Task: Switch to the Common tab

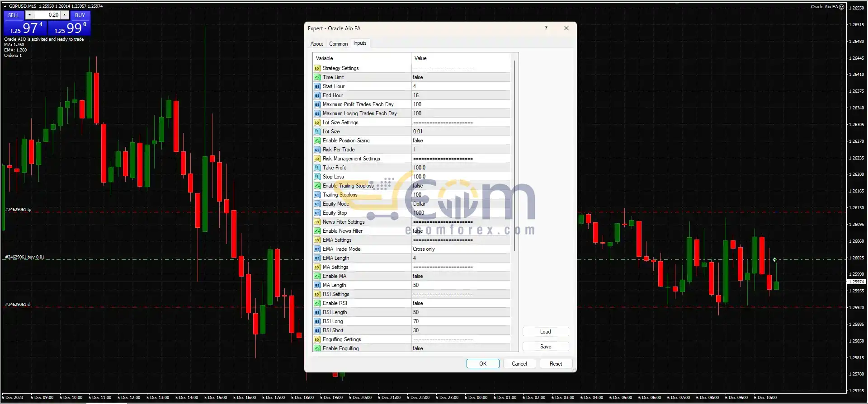Action: [x=338, y=44]
